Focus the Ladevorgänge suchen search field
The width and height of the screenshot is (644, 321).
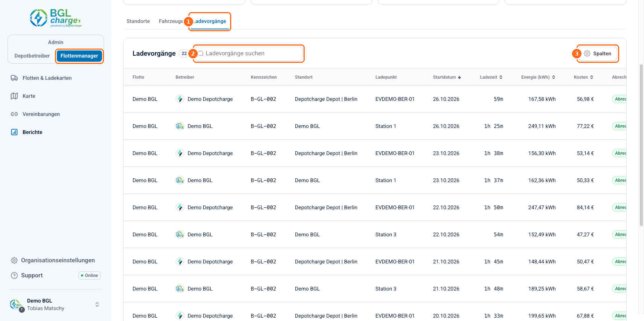249,53
